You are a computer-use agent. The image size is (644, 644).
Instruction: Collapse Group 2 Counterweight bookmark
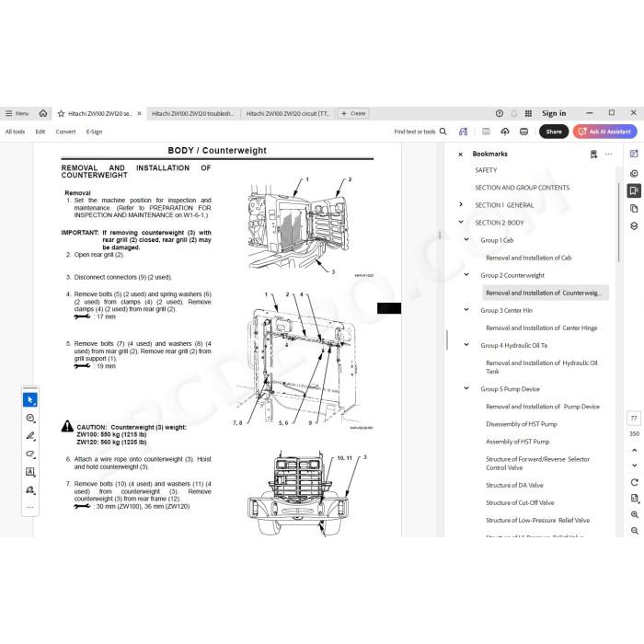click(466, 274)
